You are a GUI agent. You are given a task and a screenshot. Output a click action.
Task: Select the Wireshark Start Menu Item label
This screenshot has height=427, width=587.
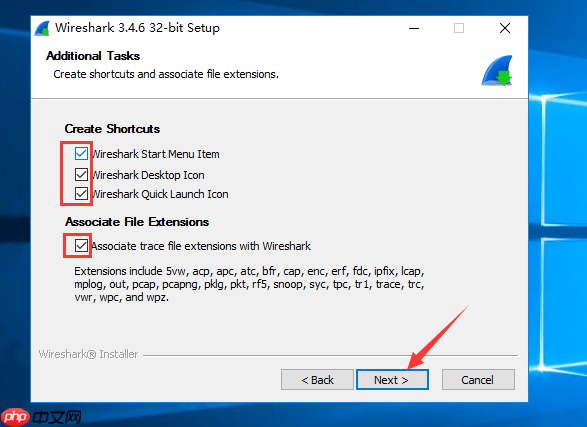click(x=155, y=154)
